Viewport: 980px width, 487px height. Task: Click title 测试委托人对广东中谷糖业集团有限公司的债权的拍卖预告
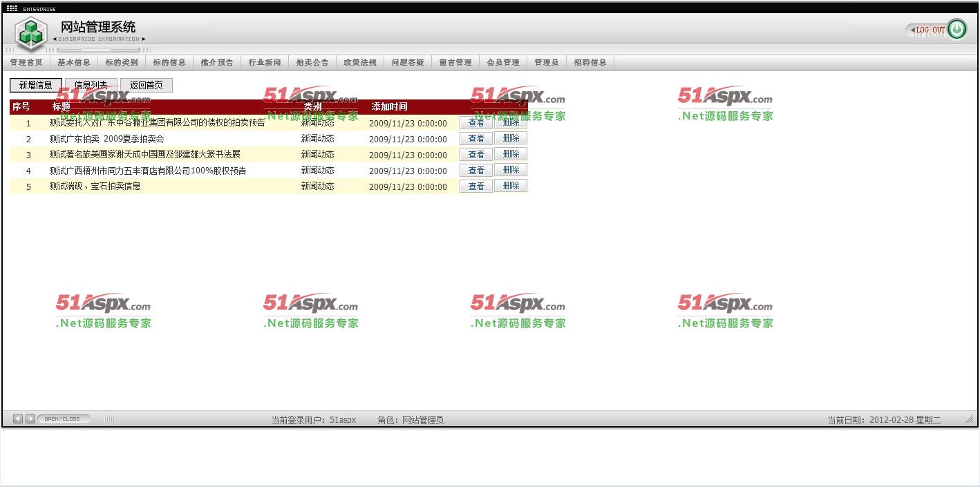click(x=157, y=122)
